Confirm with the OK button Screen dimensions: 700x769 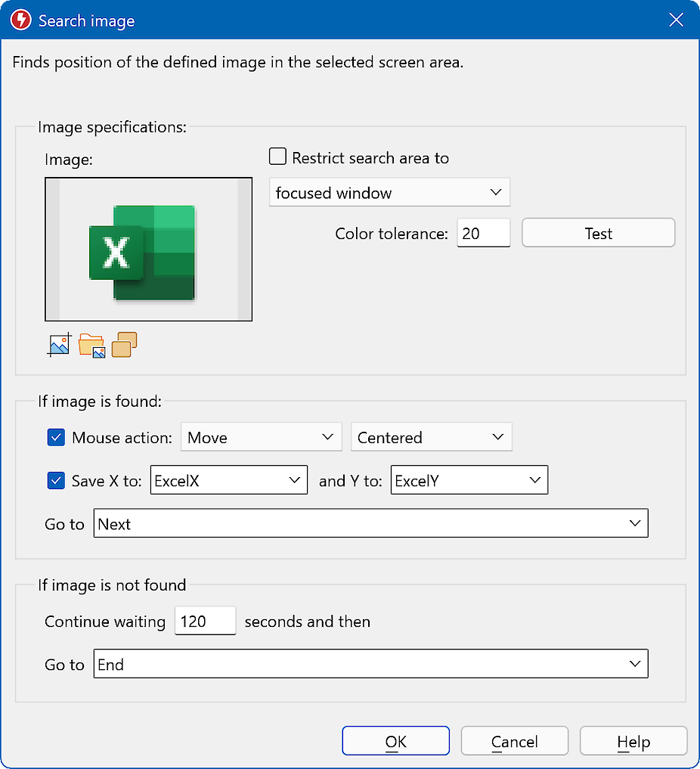pos(395,741)
